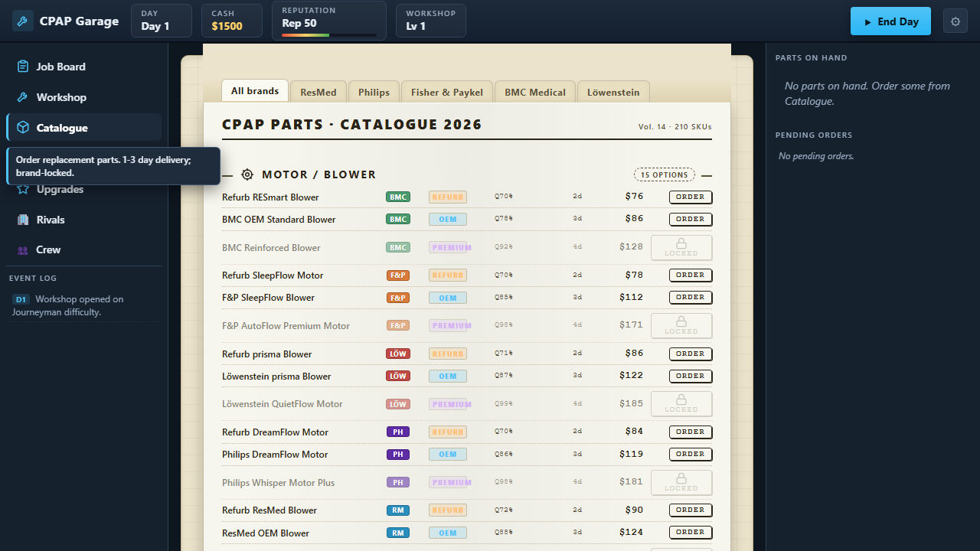980x551 pixels.
Task: Click the Rivals building icon
Action: (x=23, y=220)
